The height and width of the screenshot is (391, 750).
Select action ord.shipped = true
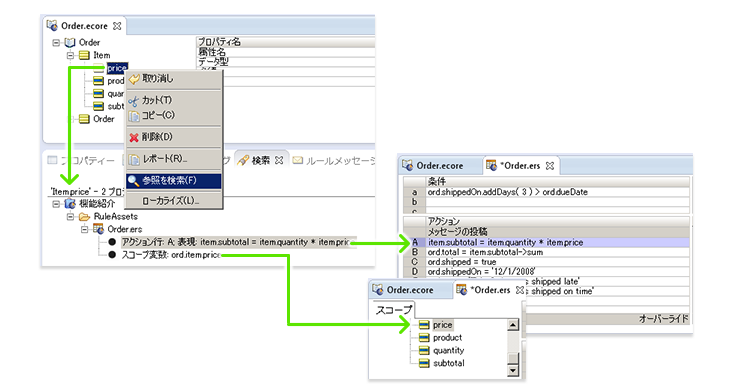click(x=558, y=262)
